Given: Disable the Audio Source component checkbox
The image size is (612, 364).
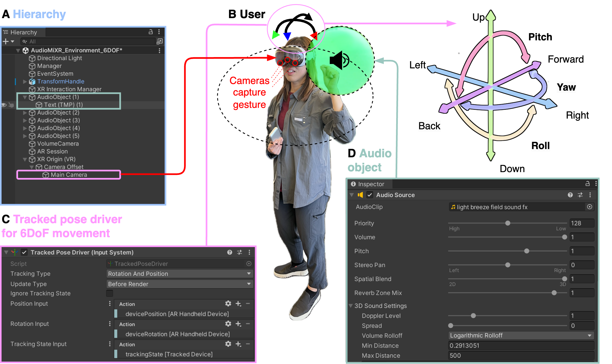Looking at the screenshot, I should pyautogui.click(x=370, y=195).
